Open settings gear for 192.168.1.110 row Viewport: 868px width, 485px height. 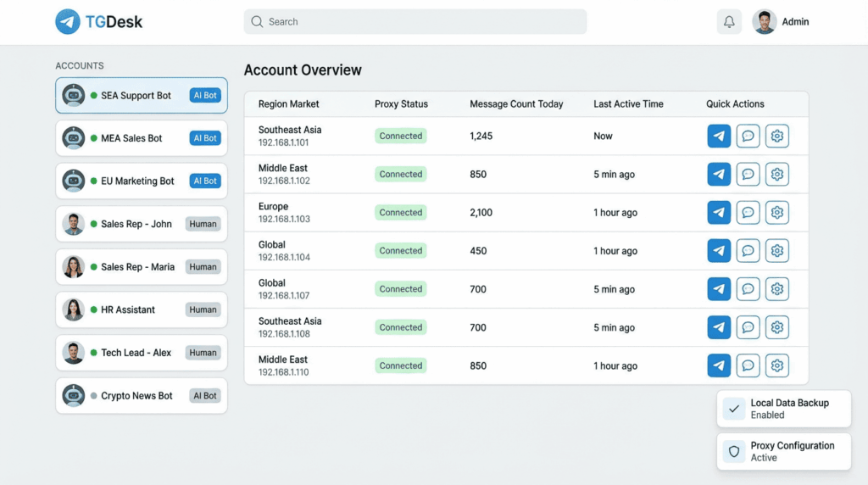pyautogui.click(x=777, y=365)
